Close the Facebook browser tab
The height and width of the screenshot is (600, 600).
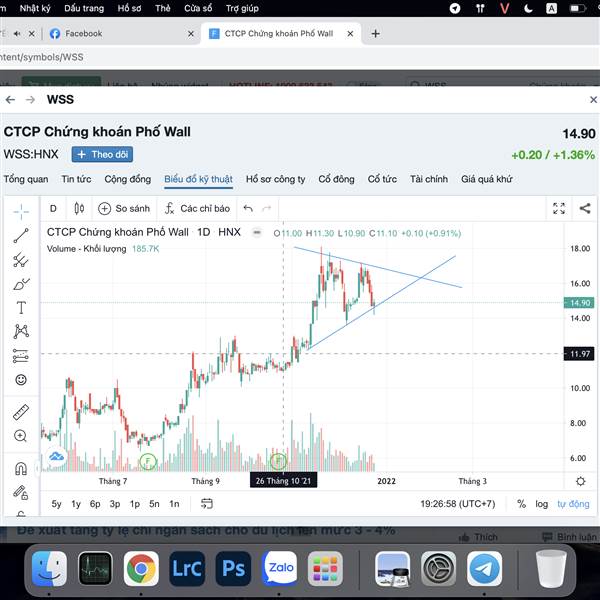coord(191,34)
